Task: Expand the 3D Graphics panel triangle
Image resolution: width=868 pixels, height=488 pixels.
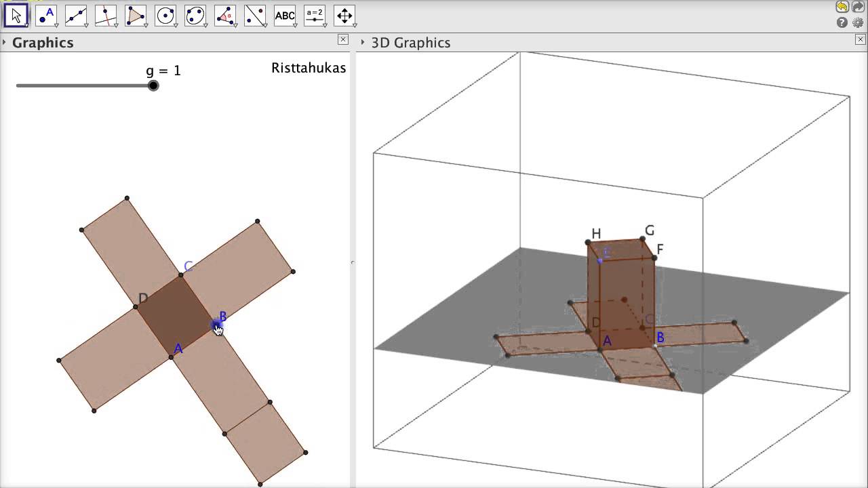Action: click(x=363, y=42)
